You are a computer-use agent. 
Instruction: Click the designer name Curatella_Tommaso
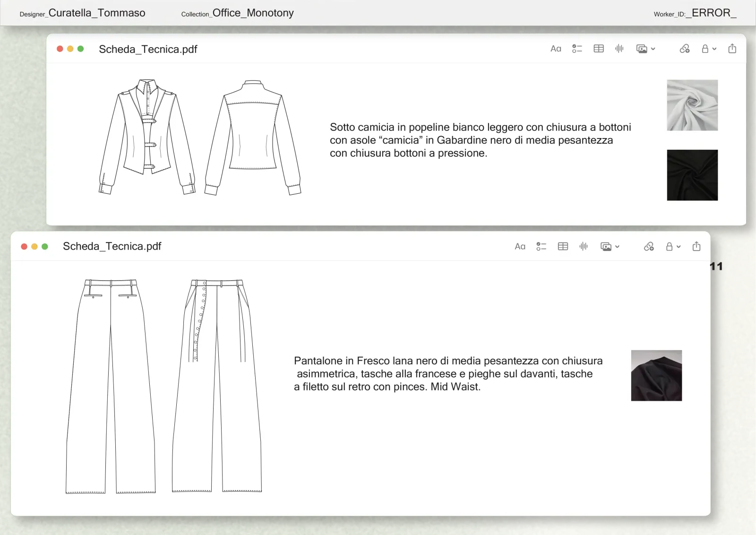97,13
